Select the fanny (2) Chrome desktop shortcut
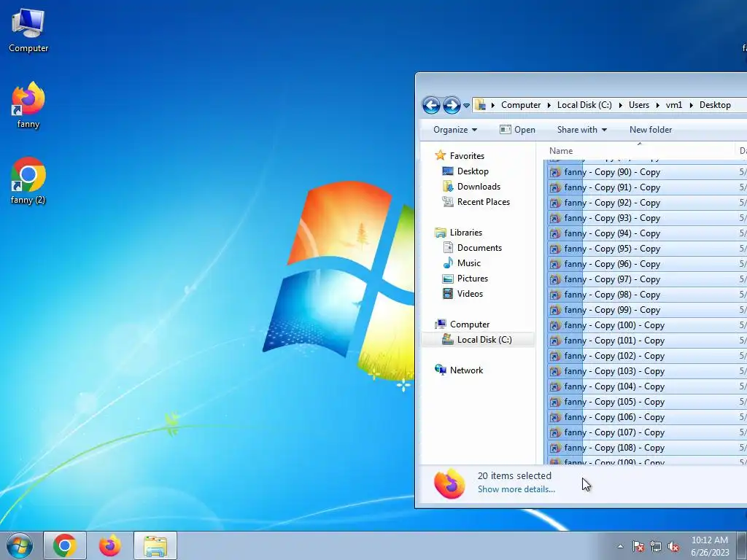This screenshot has height=560, width=747. [28, 181]
